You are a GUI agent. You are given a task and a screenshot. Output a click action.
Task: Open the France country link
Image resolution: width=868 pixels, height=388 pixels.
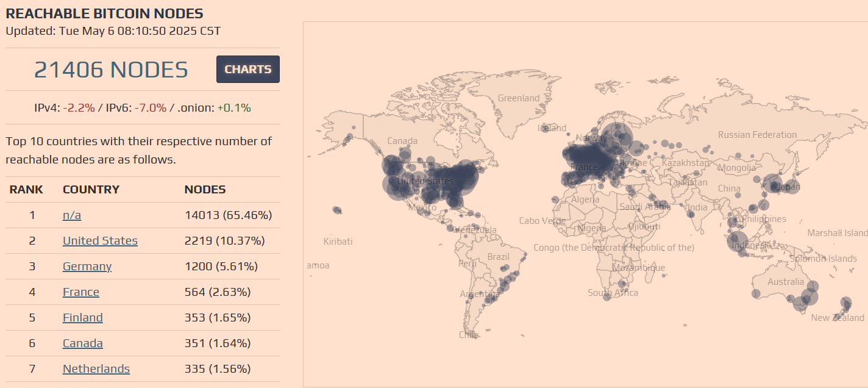point(81,292)
